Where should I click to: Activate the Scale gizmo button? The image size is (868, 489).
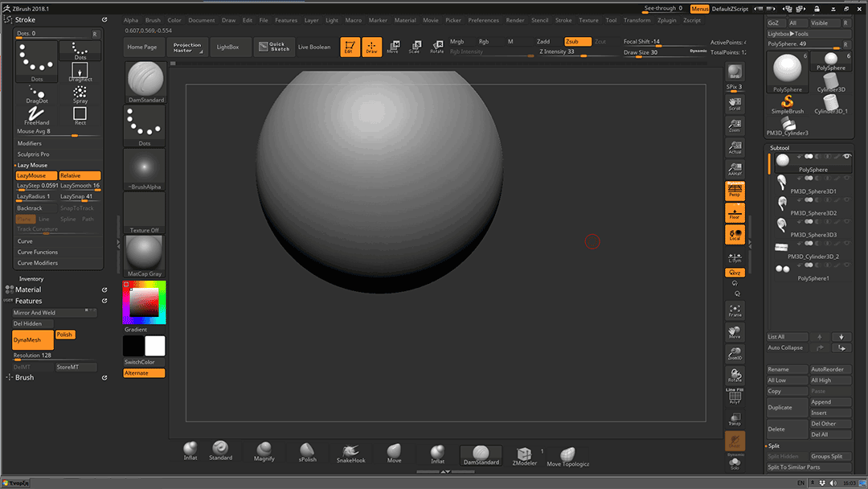pyautogui.click(x=414, y=47)
